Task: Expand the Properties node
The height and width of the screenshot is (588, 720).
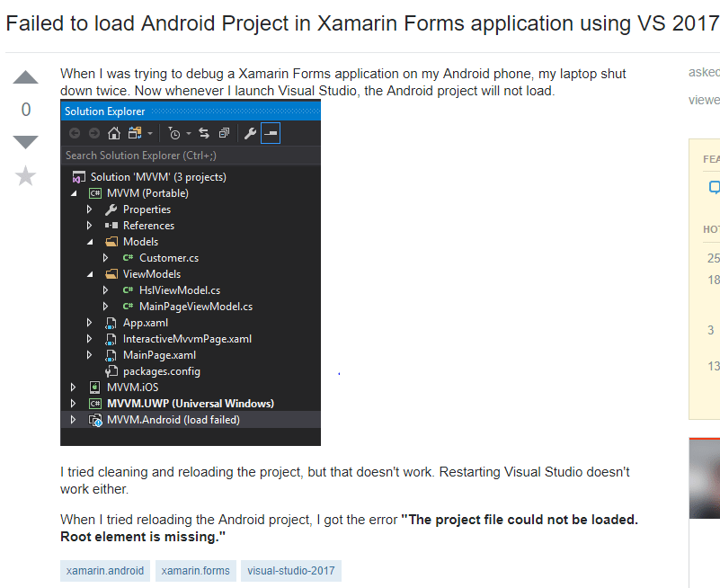Action: coord(90,209)
